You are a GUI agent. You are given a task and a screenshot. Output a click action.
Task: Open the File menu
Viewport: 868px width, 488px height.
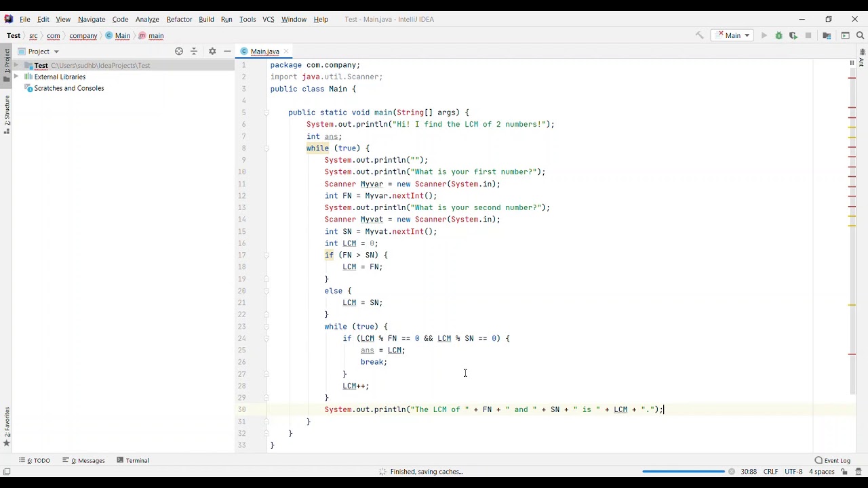tap(25, 19)
